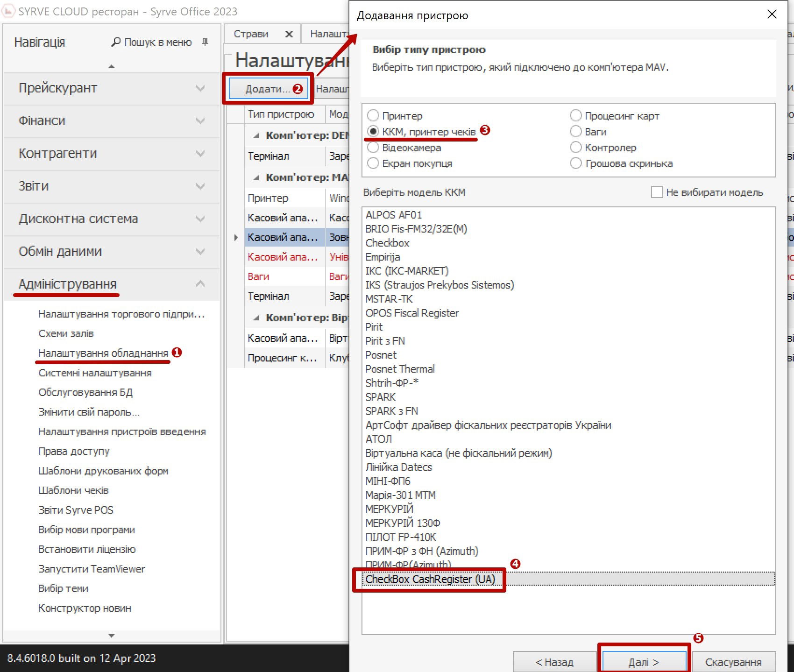Open Шаблони чеків in the menu
Viewport: 794px width, 672px height.
click(73, 490)
